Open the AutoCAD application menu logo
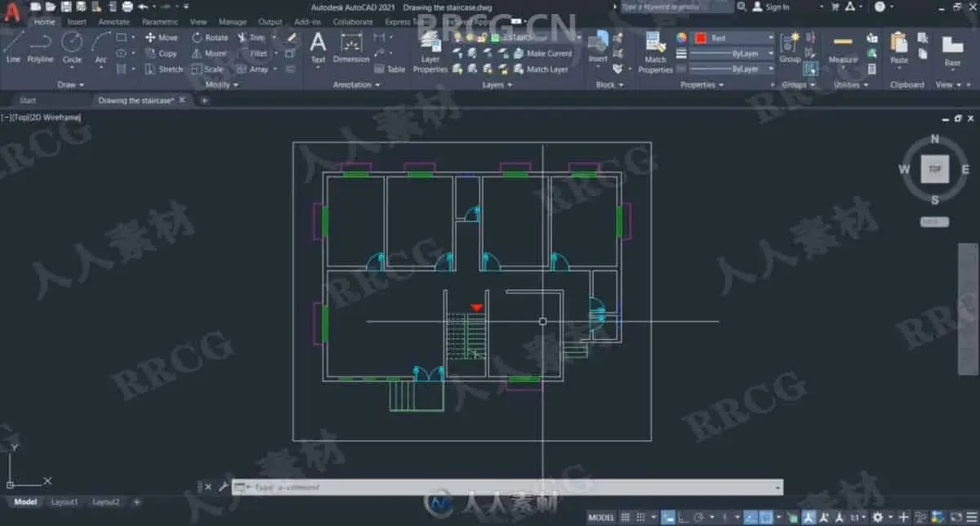This screenshot has height=526, width=980. coord(11,12)
